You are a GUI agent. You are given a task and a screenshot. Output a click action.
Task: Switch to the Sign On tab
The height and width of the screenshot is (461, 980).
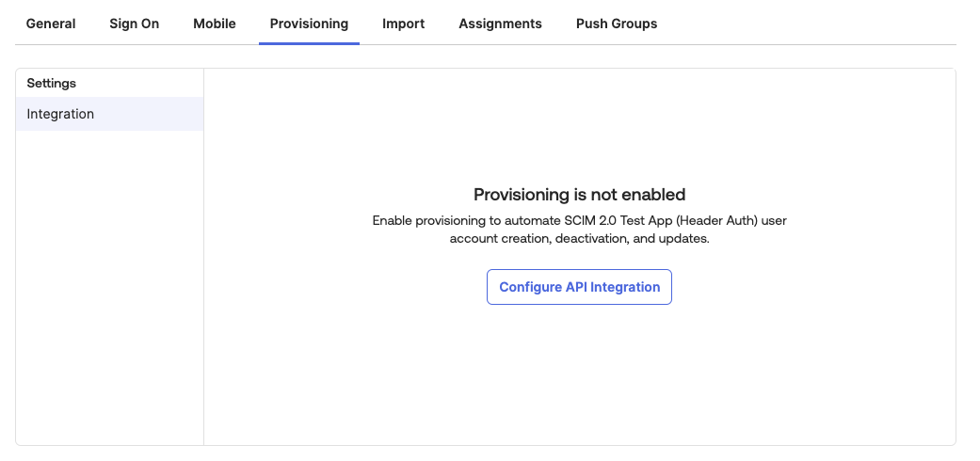click(x=135, y=24)
